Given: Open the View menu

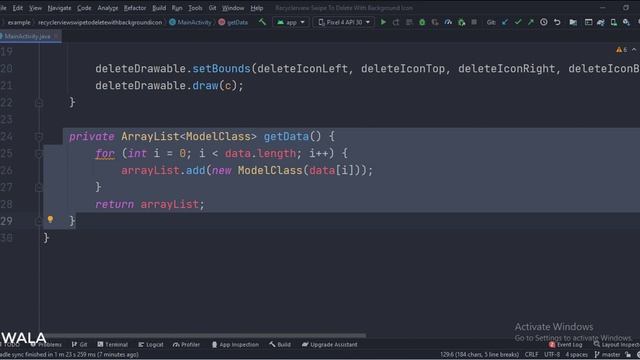Looking at the screenshot, I should pos(35,8).
